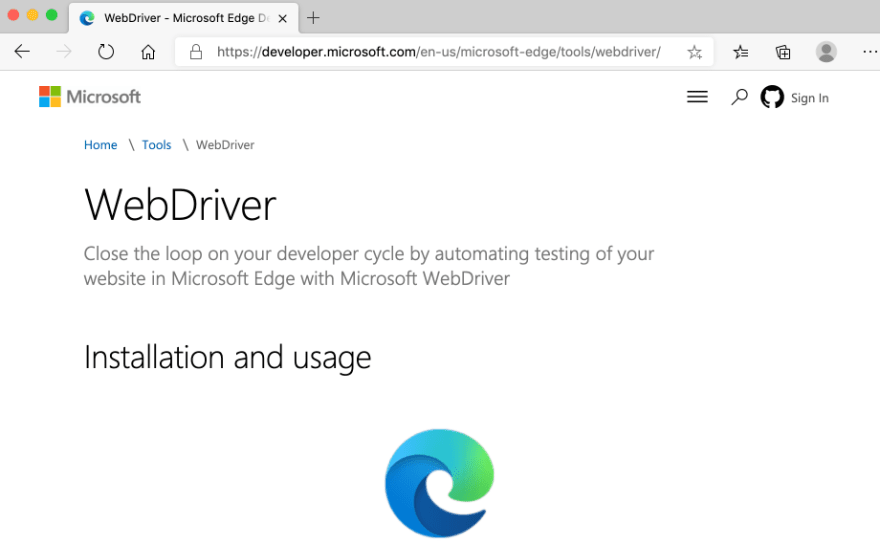Image resolution: width=880 pixels, height=545 pixels.
Task: Reload the page with the refresh icon
Action: [106, 52]
